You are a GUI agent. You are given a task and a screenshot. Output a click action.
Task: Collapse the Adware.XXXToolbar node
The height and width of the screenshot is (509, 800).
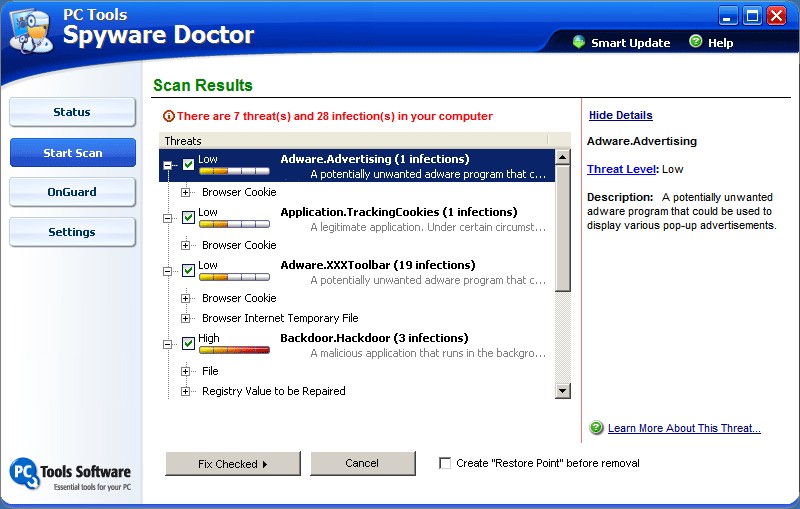(167, 271)
